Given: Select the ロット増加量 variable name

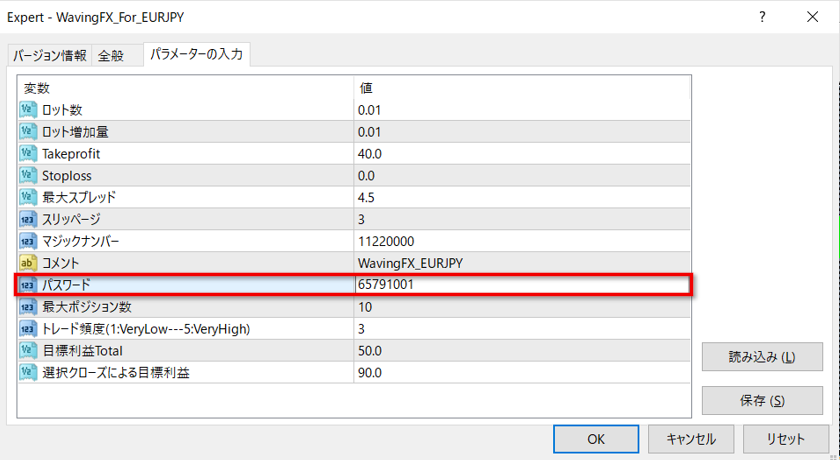Looking at the screenshot, I should [75, 132].
